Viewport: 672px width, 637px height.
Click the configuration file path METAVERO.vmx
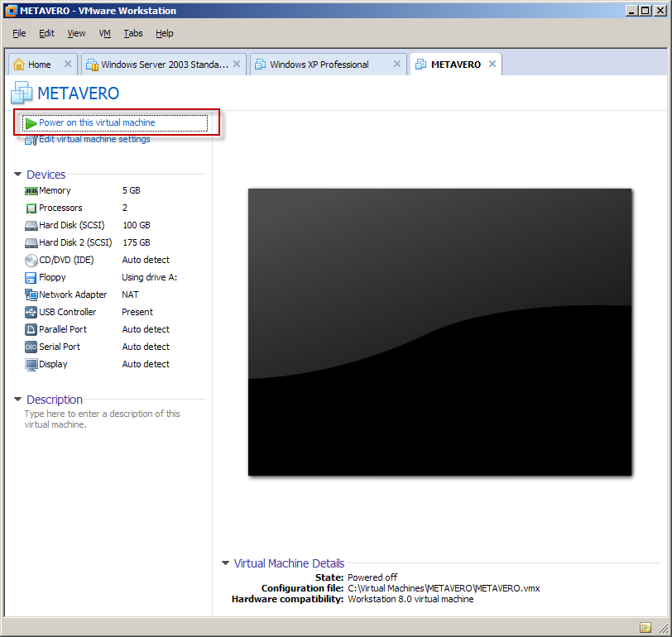pos(444,588)
